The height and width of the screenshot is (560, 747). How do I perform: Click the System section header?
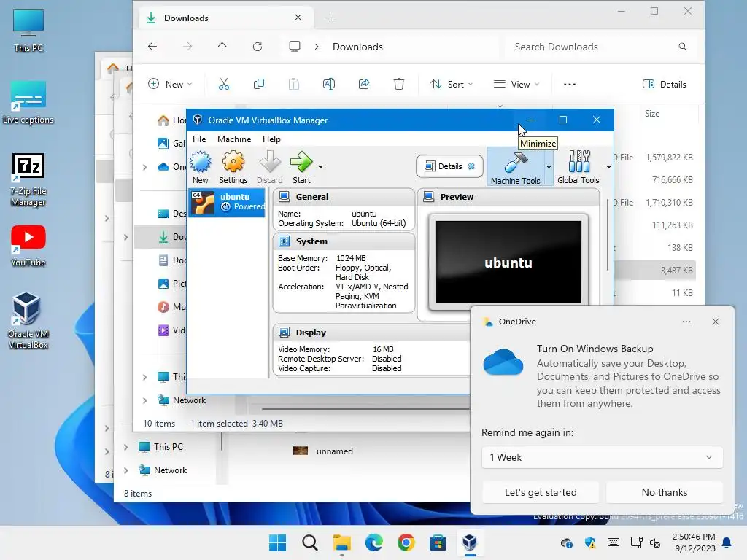344,241
